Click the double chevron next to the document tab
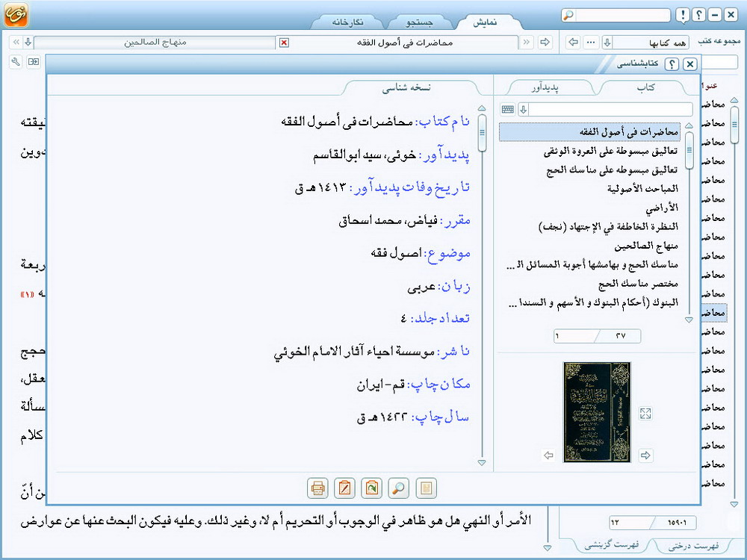Viewport: 747px width, 560px height. click(x=527, y=43)
